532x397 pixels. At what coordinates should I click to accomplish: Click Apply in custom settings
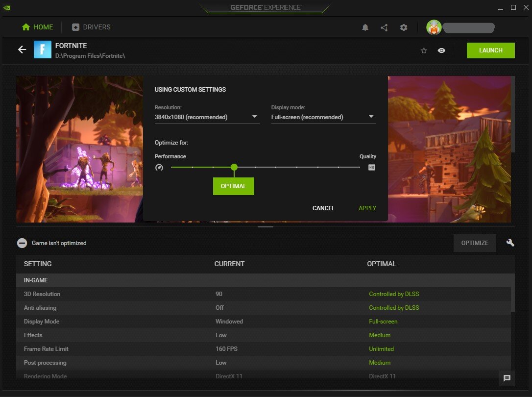click(367, 208)
